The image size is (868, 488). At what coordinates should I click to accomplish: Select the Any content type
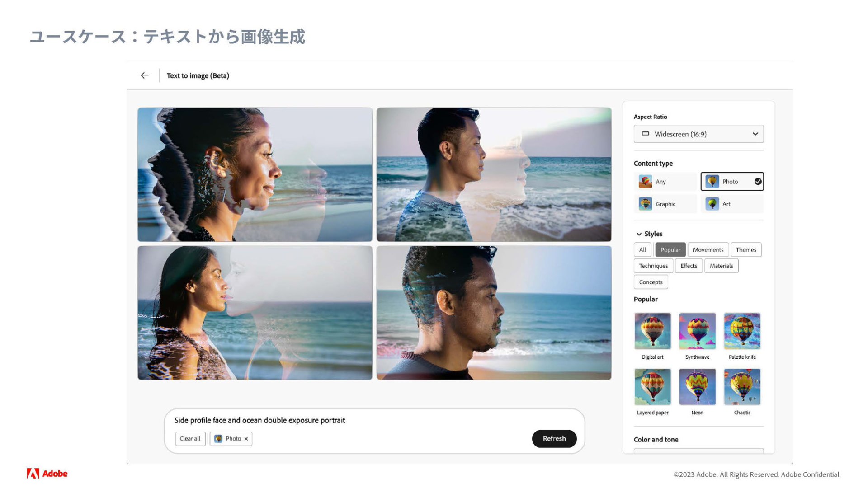coord(665,182)
